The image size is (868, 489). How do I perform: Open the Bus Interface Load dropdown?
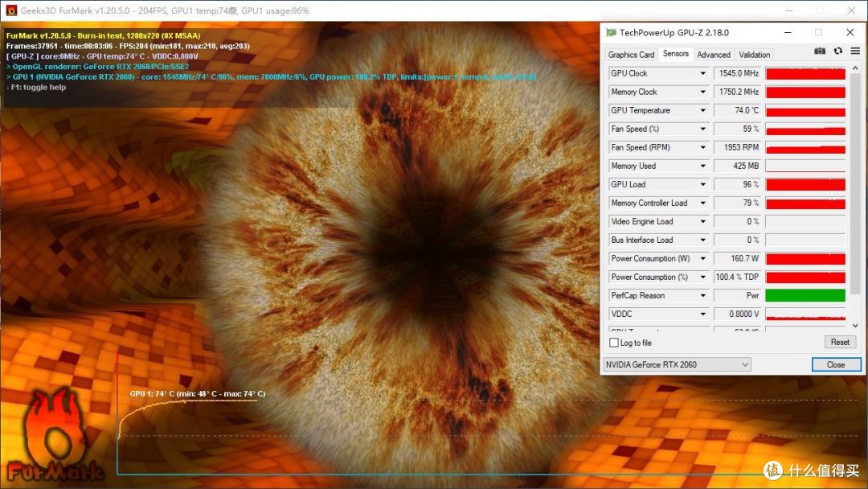coord(702,240)
